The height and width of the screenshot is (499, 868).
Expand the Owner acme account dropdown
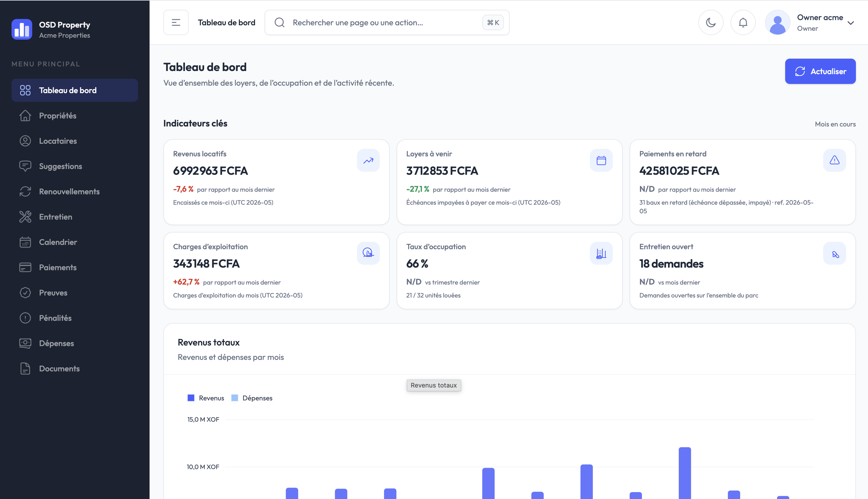coord(850,23)
